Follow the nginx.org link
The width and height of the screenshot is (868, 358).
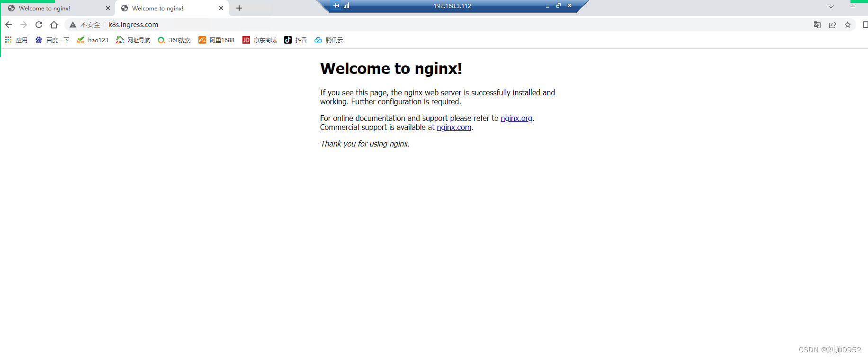pyautogui.click(x=516, y=118)
